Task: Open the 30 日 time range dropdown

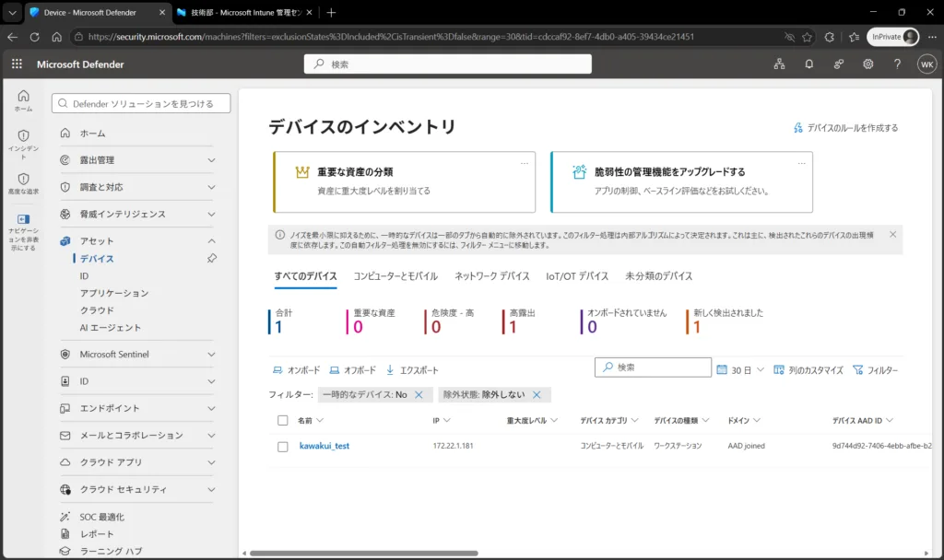Action: pyautogui.click(x=740, y=370)
